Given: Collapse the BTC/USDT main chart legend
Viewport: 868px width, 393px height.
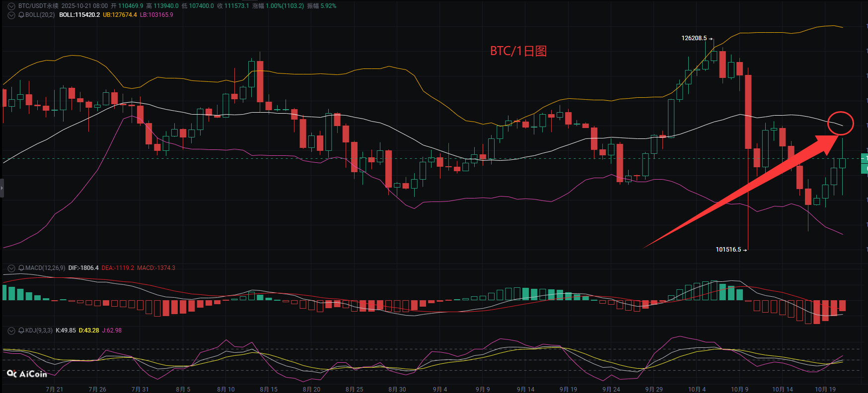Looking at the screenshot, I should tap(11, 6).
